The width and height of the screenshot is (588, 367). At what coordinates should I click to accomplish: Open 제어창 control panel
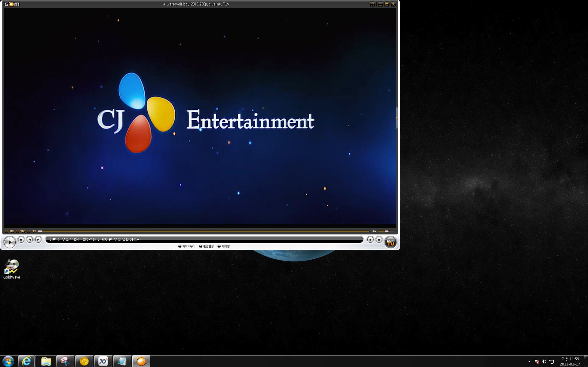coord(224,246)
